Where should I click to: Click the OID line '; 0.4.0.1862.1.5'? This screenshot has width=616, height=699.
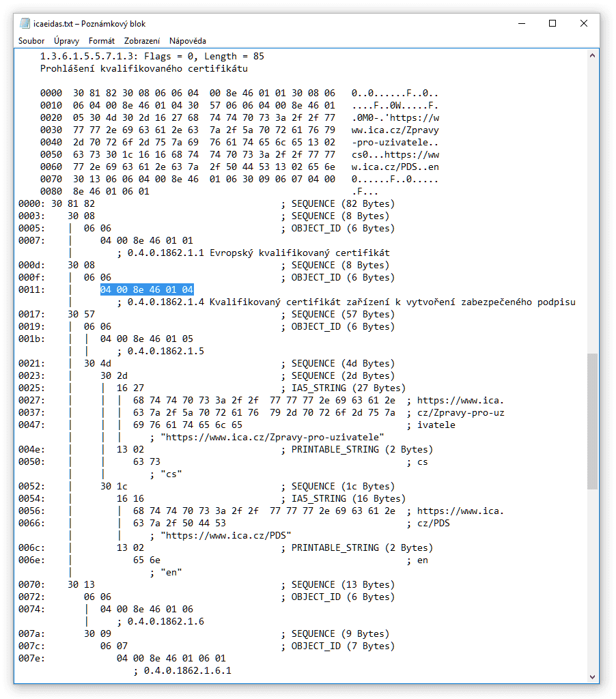click(160, 352)
